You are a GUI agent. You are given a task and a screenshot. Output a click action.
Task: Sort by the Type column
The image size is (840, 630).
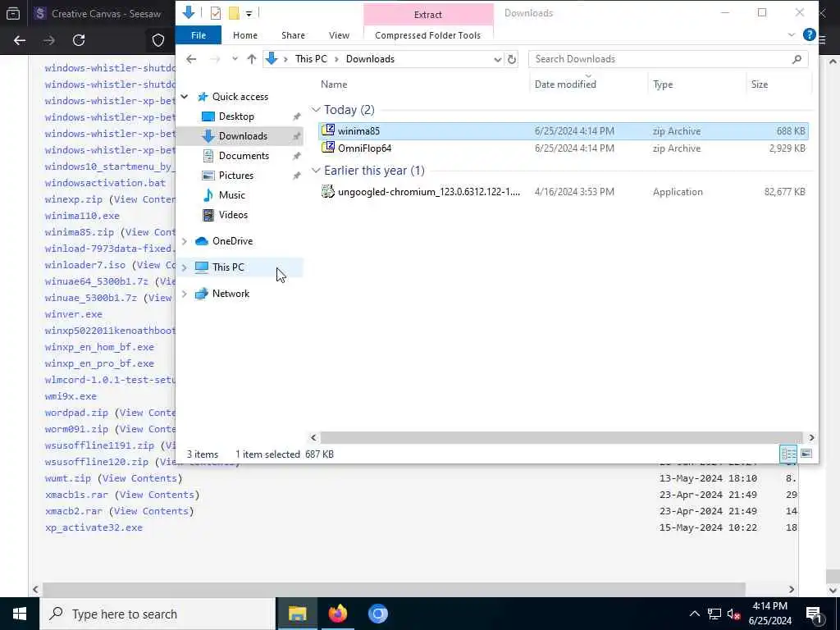click(x=663, y=84)
